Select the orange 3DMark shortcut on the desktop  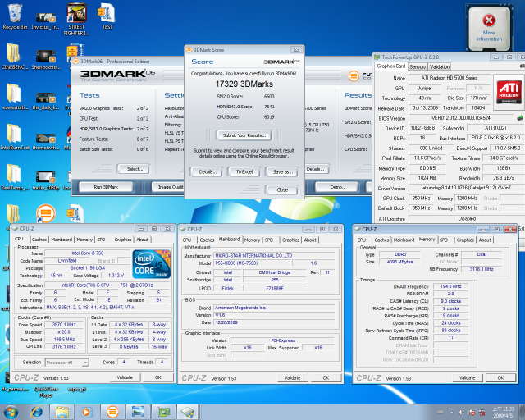[46, 213]
